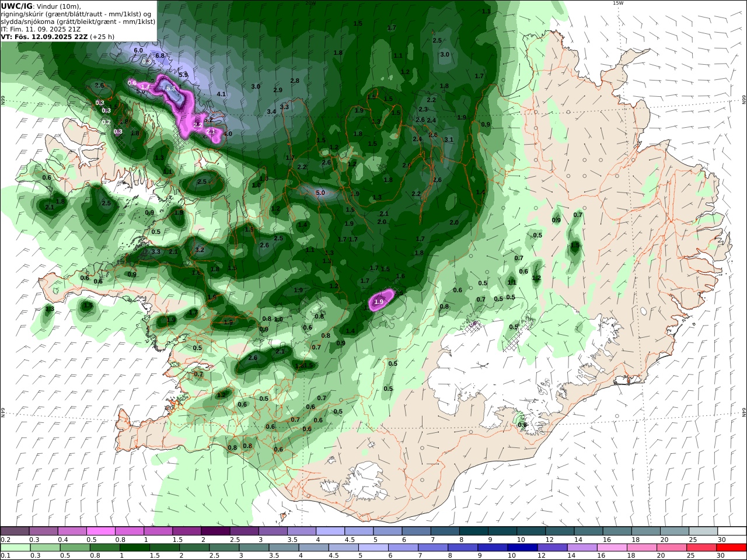Pick the top legend swatch labeled 4.5

point(359,531)
